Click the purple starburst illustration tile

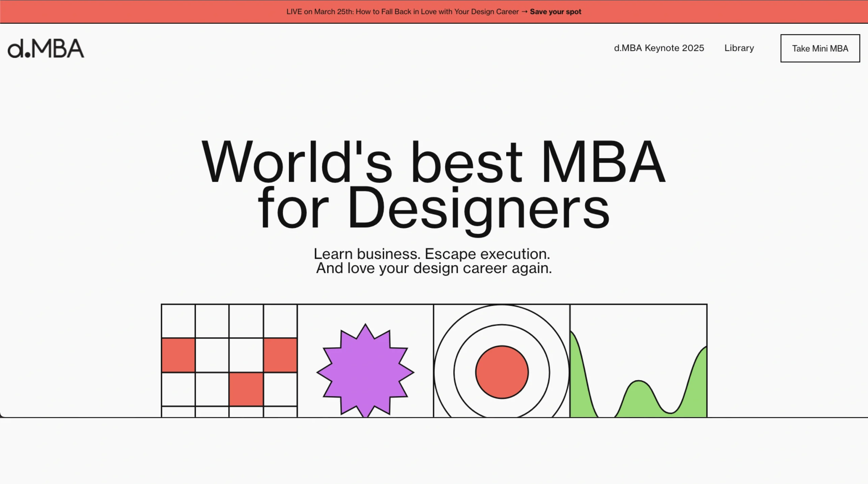tap(365, 361)
